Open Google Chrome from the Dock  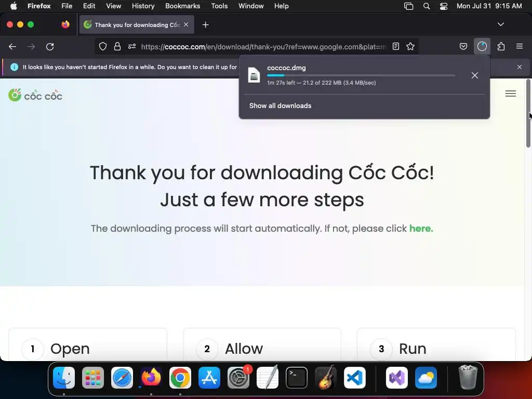pos(180,378)
